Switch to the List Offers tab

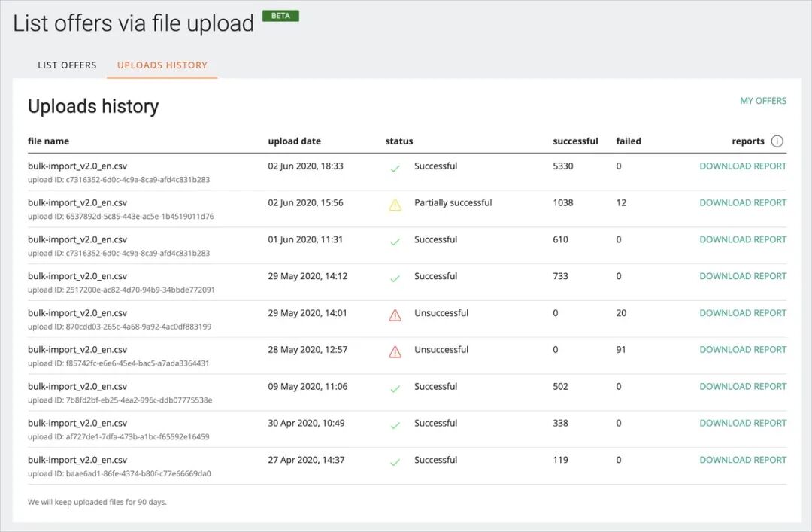click(68, 65)
